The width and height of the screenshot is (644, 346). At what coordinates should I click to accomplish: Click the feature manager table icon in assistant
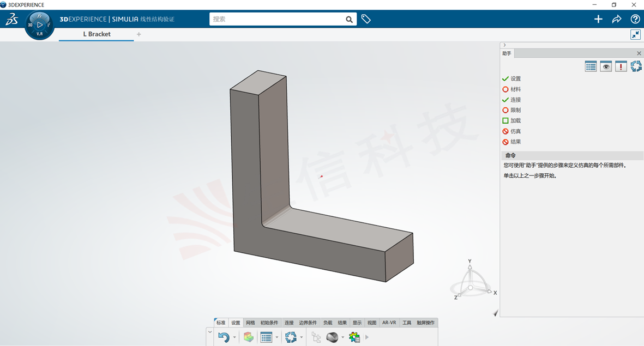[591, 66]
